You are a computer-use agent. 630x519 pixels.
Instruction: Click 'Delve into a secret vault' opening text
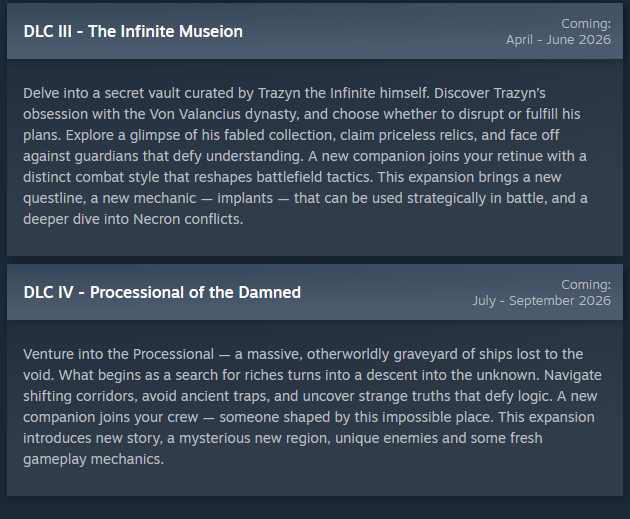pyautogui.click(x=84, y=93)
